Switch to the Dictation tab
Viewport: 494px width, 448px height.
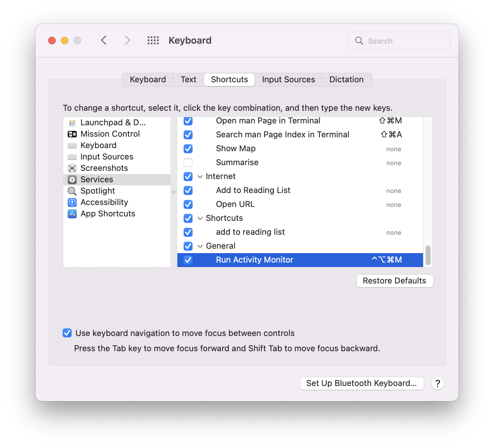(346, 79)
